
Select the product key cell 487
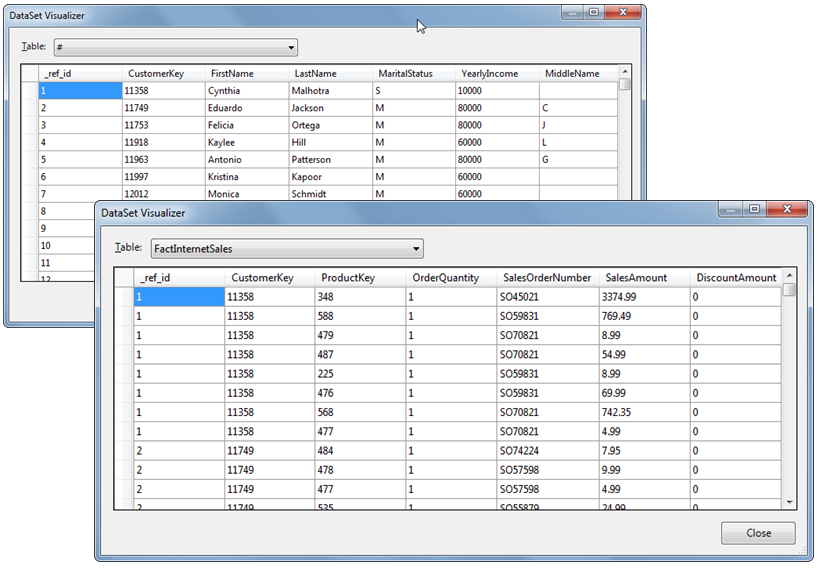tap(360, 354)
